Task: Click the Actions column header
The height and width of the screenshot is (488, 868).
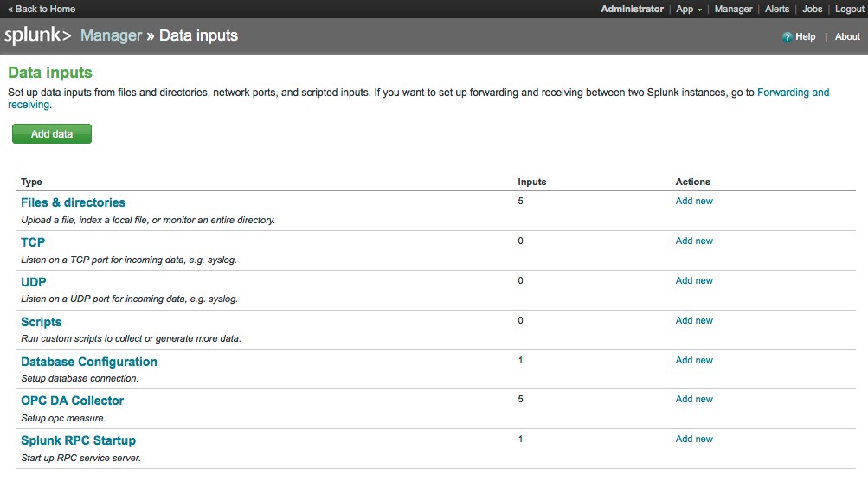Action: (x=692, y=182)
